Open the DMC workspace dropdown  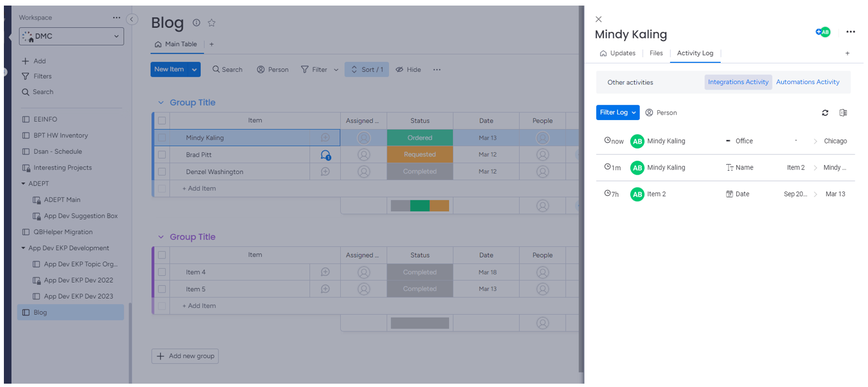click(72, 36)
